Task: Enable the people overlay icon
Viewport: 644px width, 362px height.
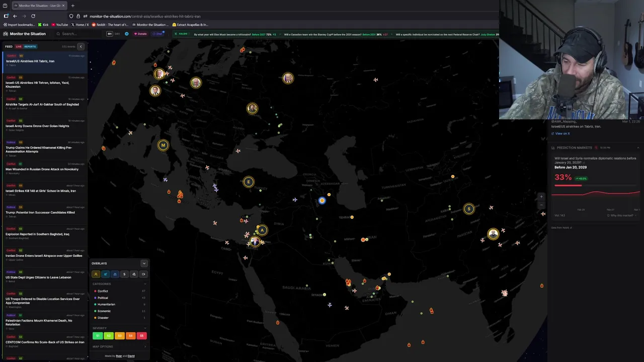Action: point(96,274)
